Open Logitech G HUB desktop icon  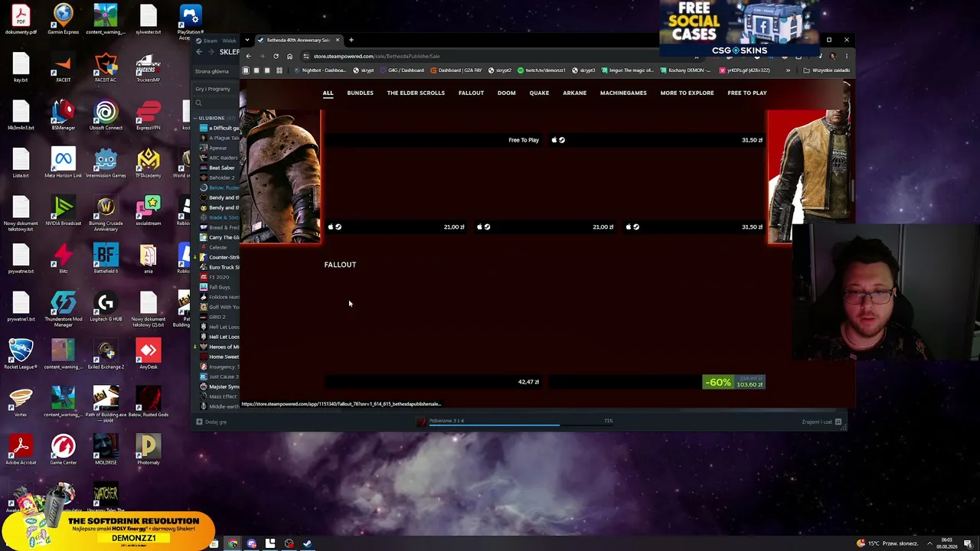[106, 306]
